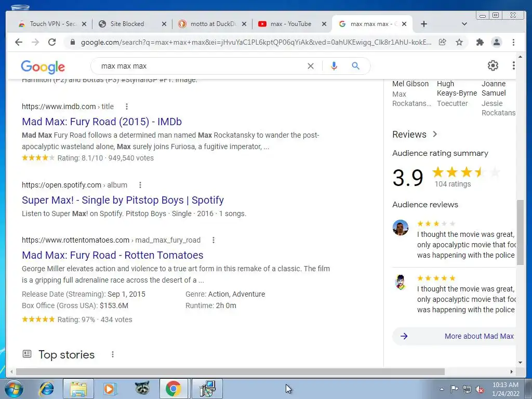The image size is (532, 399).
Task: Click the muted volume tray icon
Action: click(x=480, y=389)
